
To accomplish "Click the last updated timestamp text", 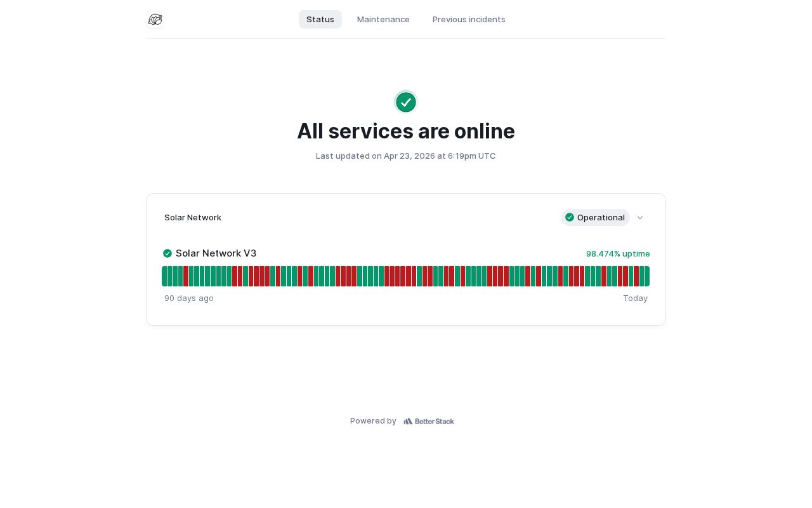I will (x=406, y=156).
